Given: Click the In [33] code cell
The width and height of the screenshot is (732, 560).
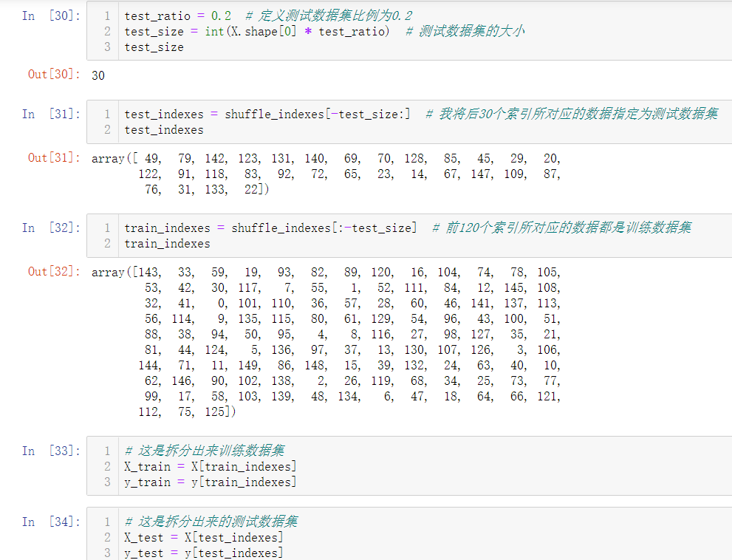Looking at the screenshot, I should coord(409,466).
